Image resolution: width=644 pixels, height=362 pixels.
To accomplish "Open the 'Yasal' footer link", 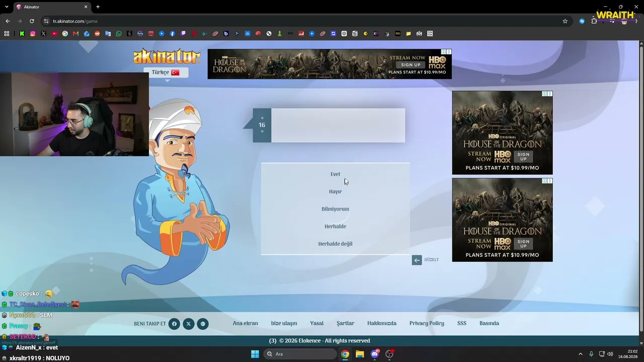I will click(x=316, y=323).
